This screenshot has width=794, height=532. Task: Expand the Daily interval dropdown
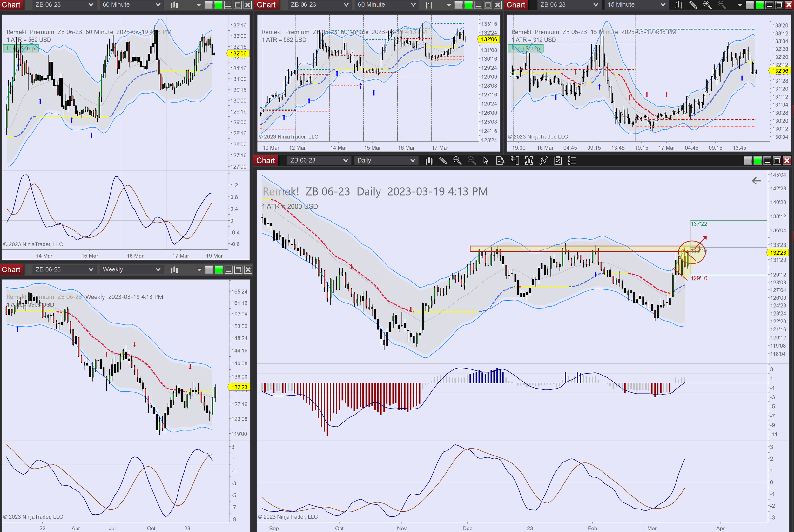click(x=386, y=161)
